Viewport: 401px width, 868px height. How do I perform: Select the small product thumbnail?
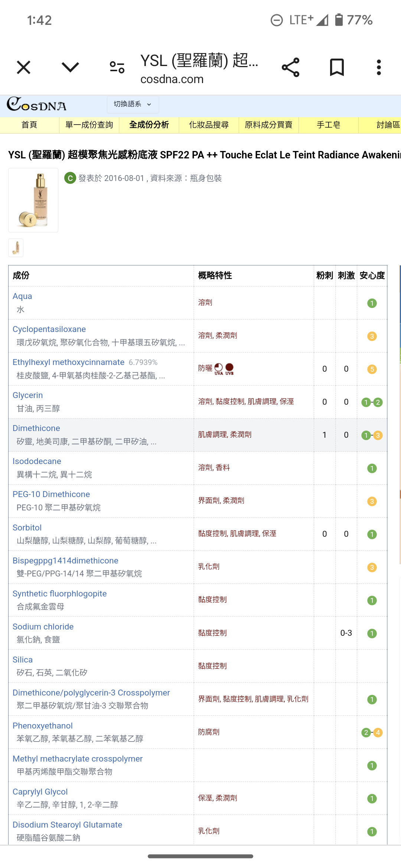(x=16, y=248)
